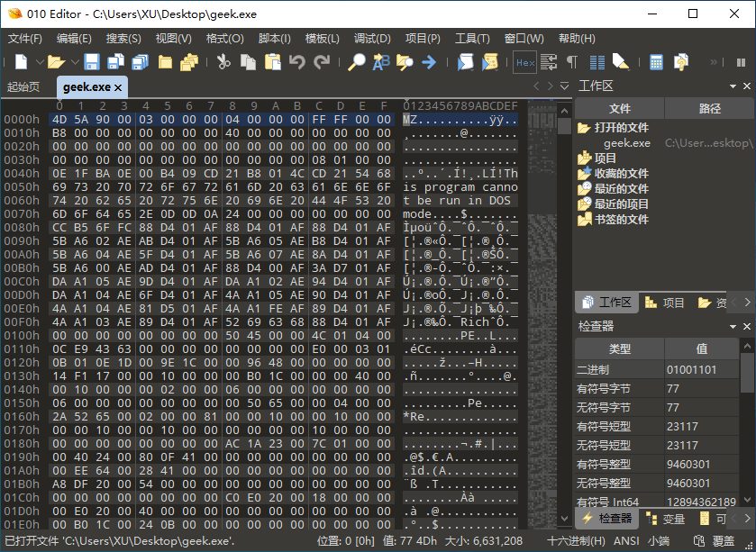Click the 小端 endian status item
The width and height of the screenshot is (756, 552).
[x=658, y=541]
